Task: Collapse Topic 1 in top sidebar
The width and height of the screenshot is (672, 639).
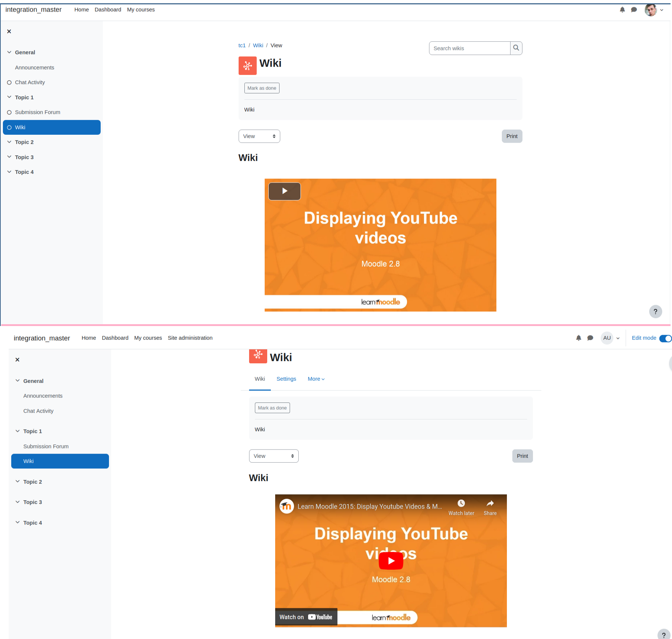Action: [9, 97]
